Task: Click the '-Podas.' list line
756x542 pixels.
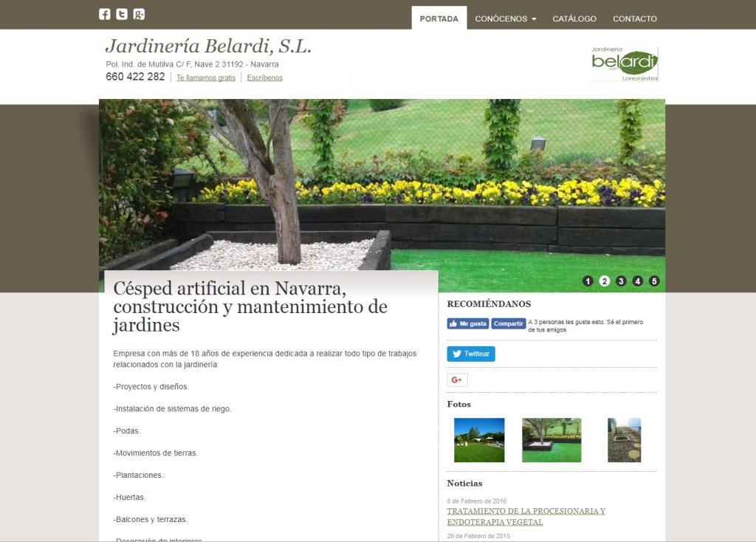Action: click(127, 431)
